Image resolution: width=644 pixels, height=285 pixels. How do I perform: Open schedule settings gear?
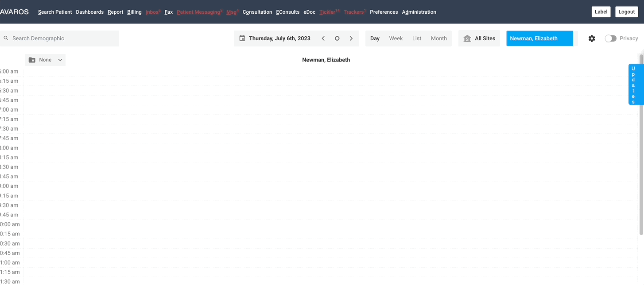click(x=592, y=39)
